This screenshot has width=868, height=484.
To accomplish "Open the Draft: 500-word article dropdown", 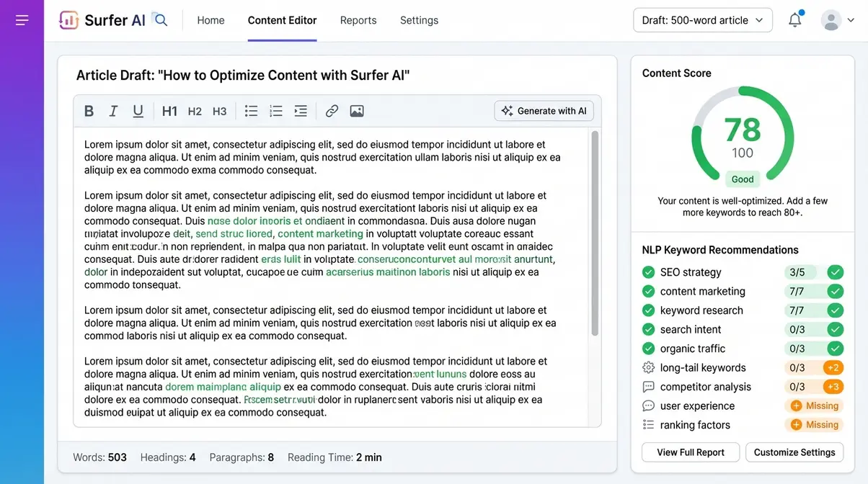I will click(702, 19).
